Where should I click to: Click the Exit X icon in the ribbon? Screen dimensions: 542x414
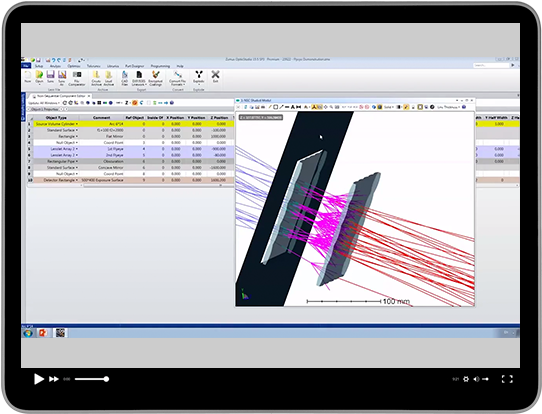[215, 76]
